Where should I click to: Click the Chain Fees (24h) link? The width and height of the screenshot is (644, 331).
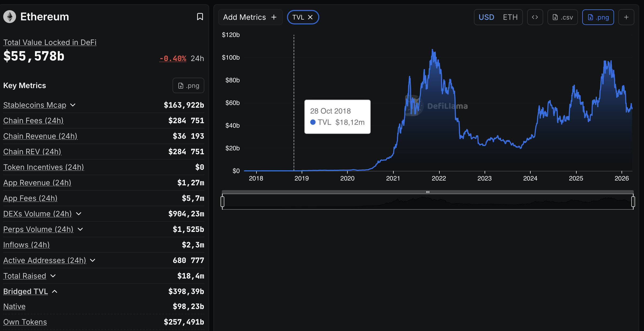click(x=33, y=121)
